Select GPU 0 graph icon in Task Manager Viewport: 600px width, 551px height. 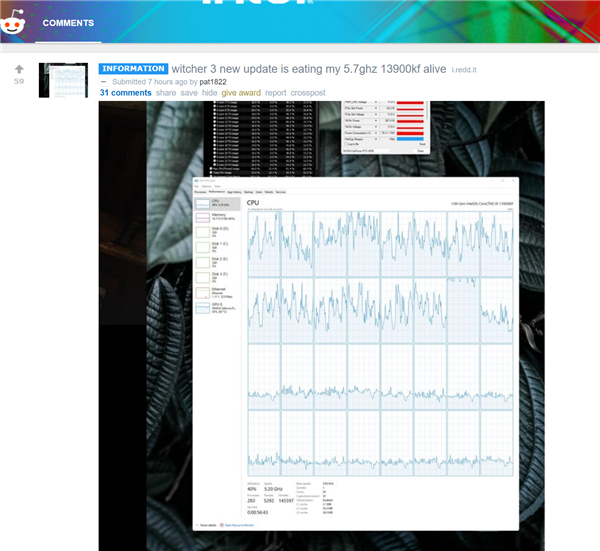point(203,308)
